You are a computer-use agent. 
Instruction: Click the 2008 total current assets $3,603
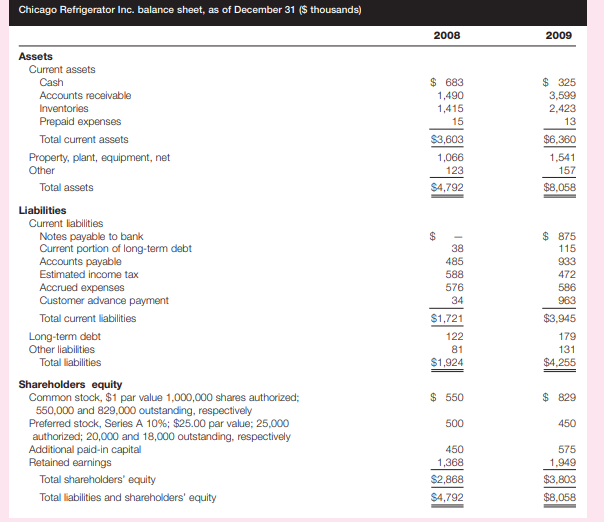(x=447, y=139)
